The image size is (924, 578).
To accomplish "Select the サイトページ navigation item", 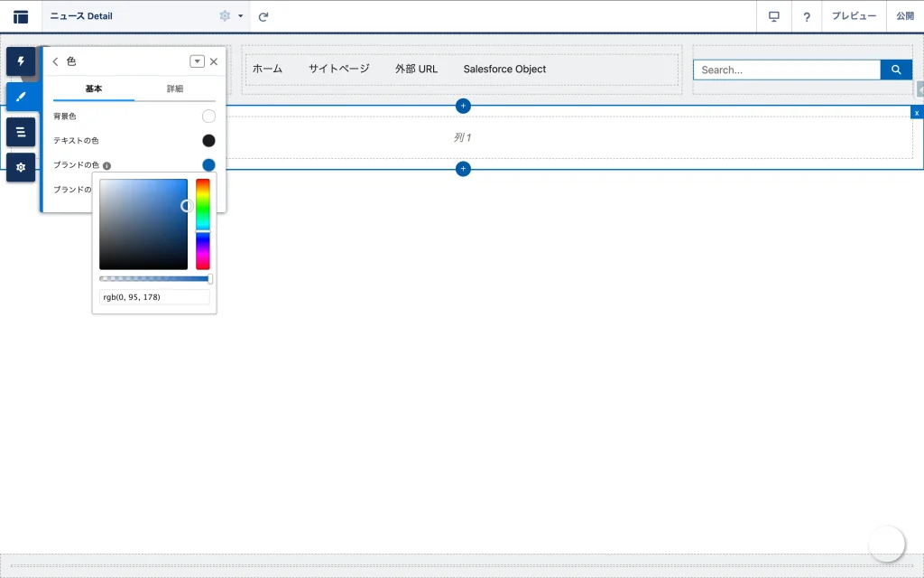I will [338, 69].
